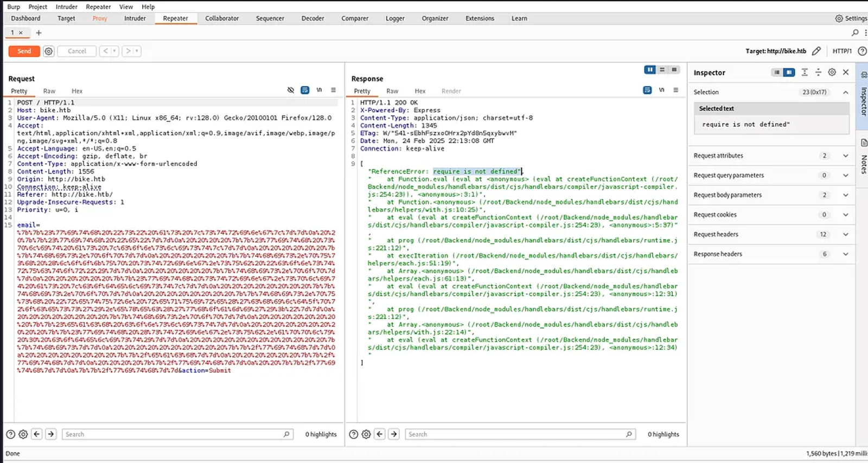Open the View menu
Screen dimensions: 868x463
click(x=126, y=7)
